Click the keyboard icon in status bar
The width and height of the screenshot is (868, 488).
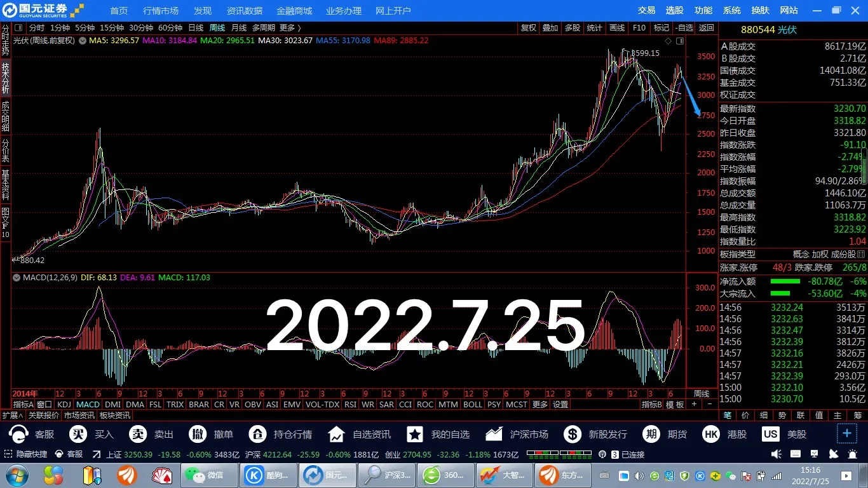794,454
